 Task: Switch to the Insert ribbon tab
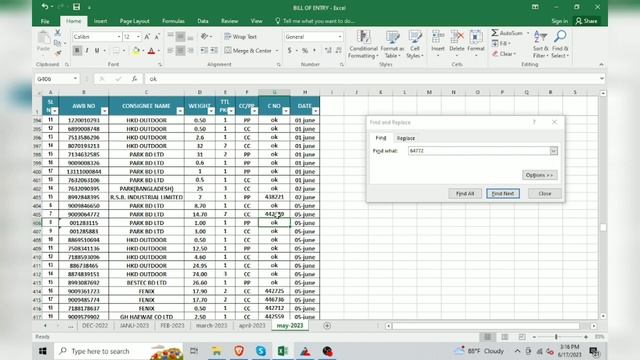[x=100, y=21]
